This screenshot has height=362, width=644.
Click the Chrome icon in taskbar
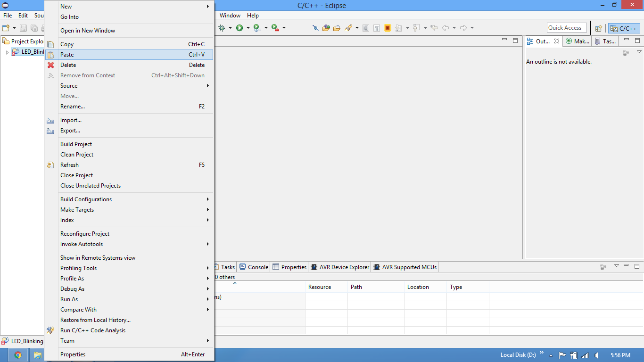[18, 355]
